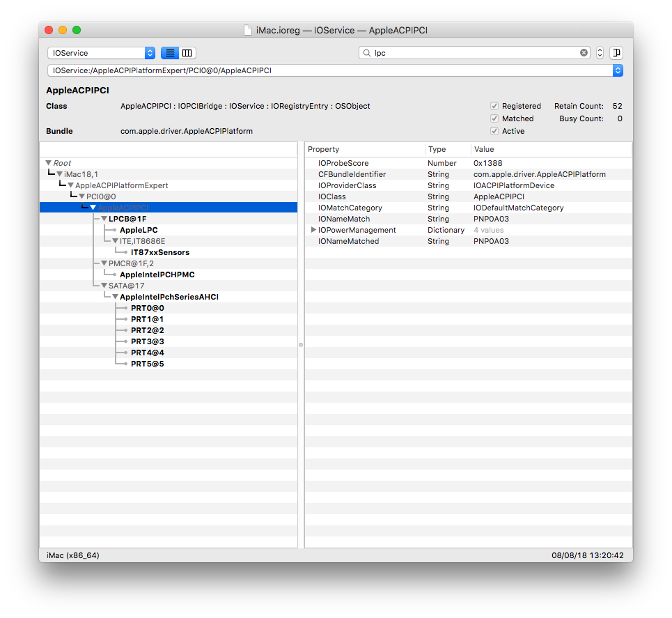Click the 0x1388 value cell
The height and width of the screenshot is (618, 672).
pos(487,163)
